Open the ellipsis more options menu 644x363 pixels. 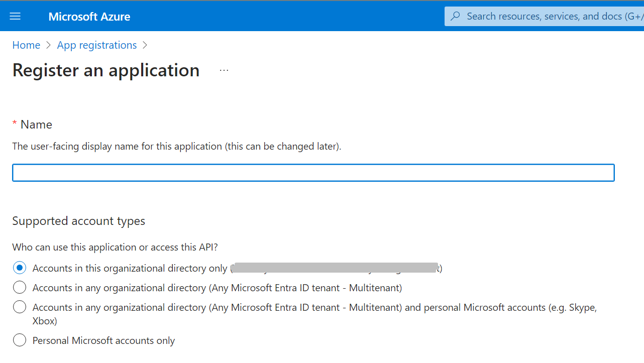[x=224, y=70]
